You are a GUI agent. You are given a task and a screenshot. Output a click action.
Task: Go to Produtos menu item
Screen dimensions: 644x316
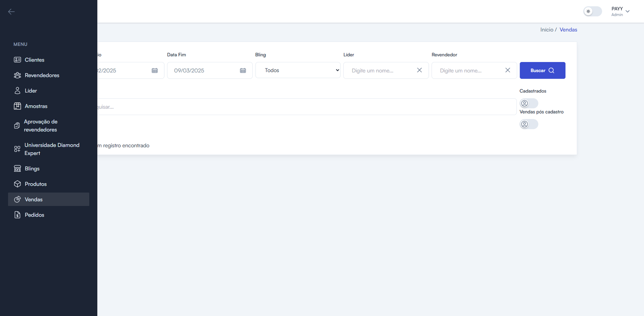(x=49, y=184)
